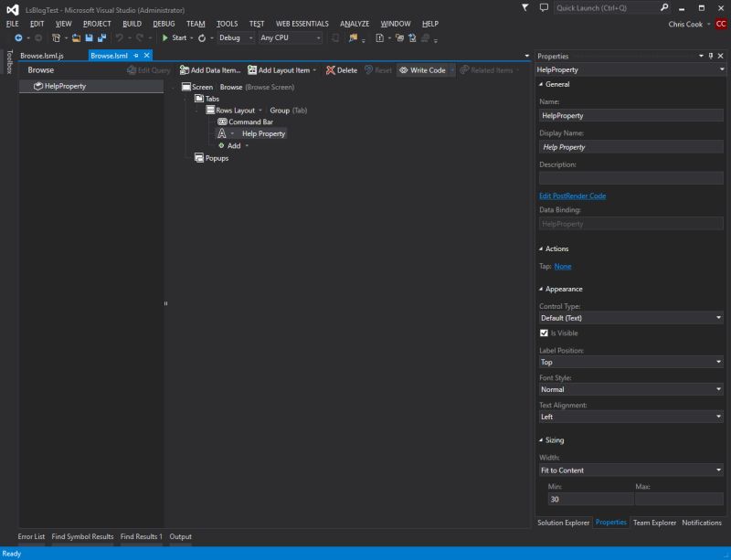
Task: Open the Control Type dropdown
Action: click(x=630, y=318)
